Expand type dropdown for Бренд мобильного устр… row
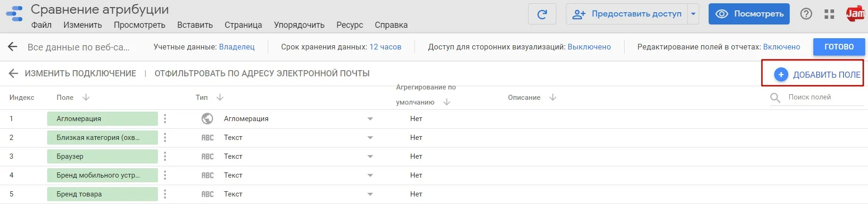The width and height of the screenshot is (868, 204). click(x=370, y=175)
